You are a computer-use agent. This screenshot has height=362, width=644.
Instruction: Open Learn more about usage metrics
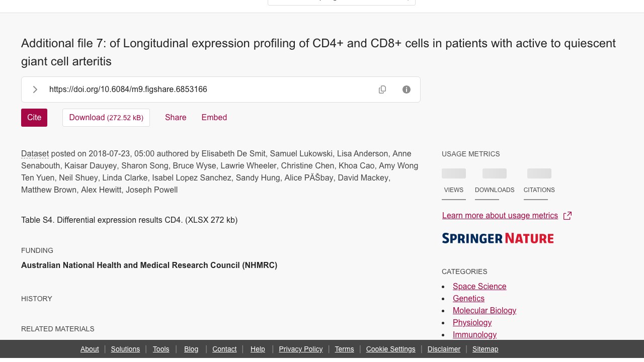(500, 216)
